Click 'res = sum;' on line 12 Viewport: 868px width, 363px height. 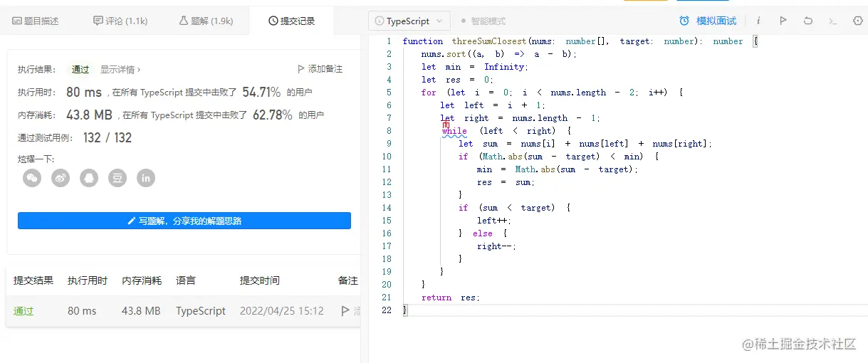(506, 182)
